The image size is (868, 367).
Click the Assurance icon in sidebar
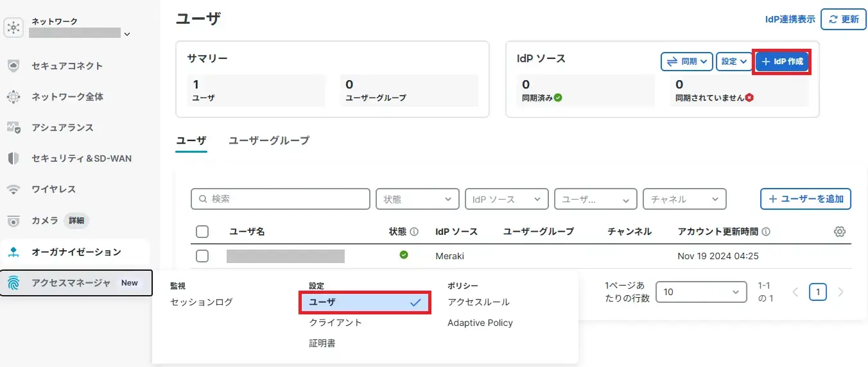13,128
